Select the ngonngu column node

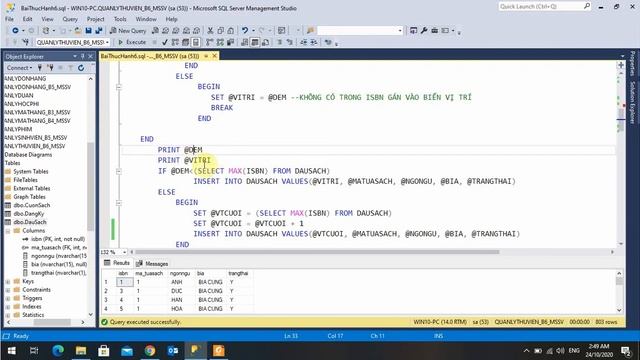pyautogui.click(x=59, y=256)
